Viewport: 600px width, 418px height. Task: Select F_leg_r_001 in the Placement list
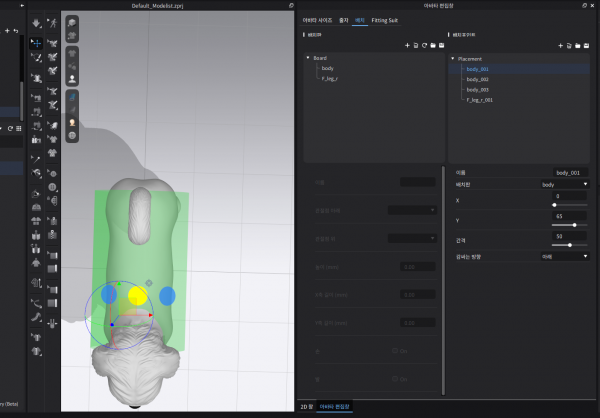(x=481, y=100)
